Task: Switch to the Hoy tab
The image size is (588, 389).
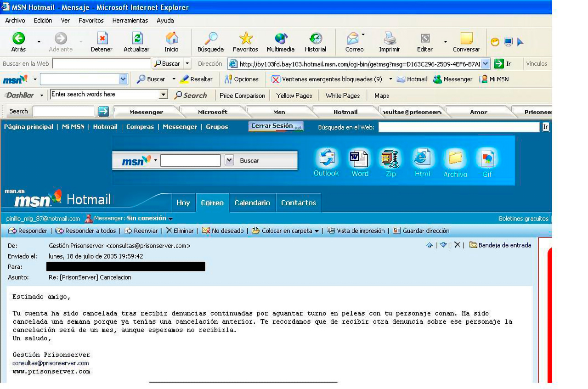Action: [x=183, y=203]
